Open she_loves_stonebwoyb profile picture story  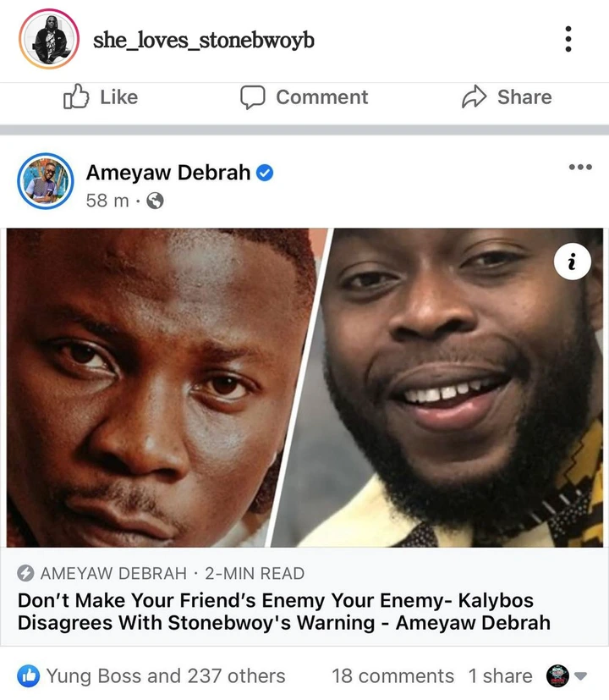[x=49, y=39]
